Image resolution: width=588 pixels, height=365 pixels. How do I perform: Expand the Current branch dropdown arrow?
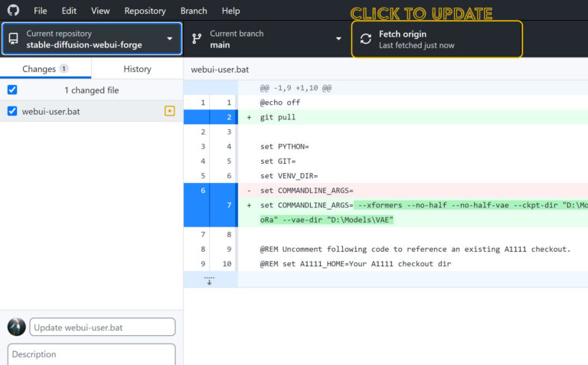tap(338, 39)
